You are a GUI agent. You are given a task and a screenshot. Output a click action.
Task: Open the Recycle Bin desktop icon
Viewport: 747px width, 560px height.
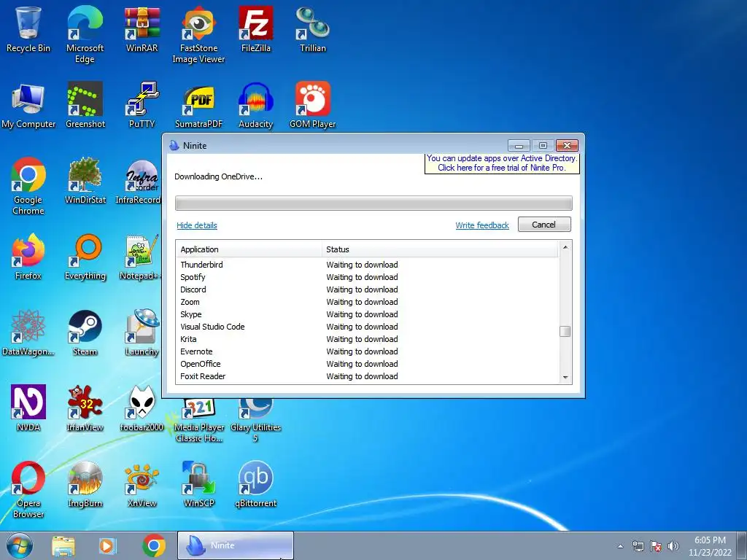click(28, 29)
